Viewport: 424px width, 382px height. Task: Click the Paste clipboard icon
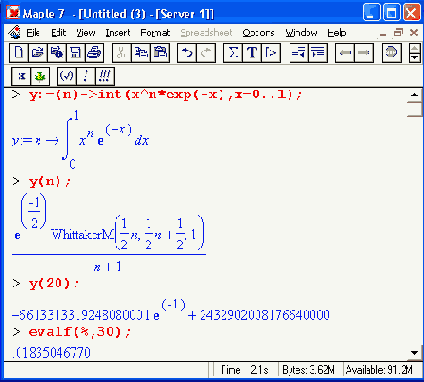tap(160, 53)
